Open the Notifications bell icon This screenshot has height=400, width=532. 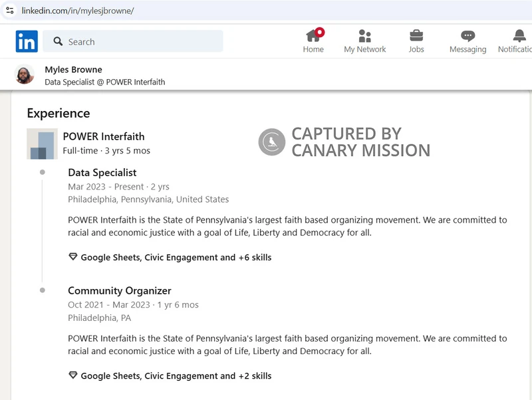[x=519, y=36]
